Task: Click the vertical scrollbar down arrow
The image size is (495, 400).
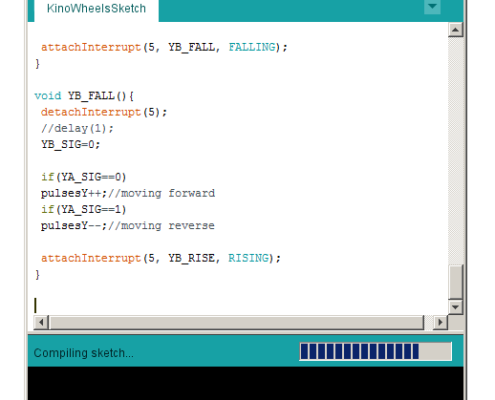Action: point(455,307)
